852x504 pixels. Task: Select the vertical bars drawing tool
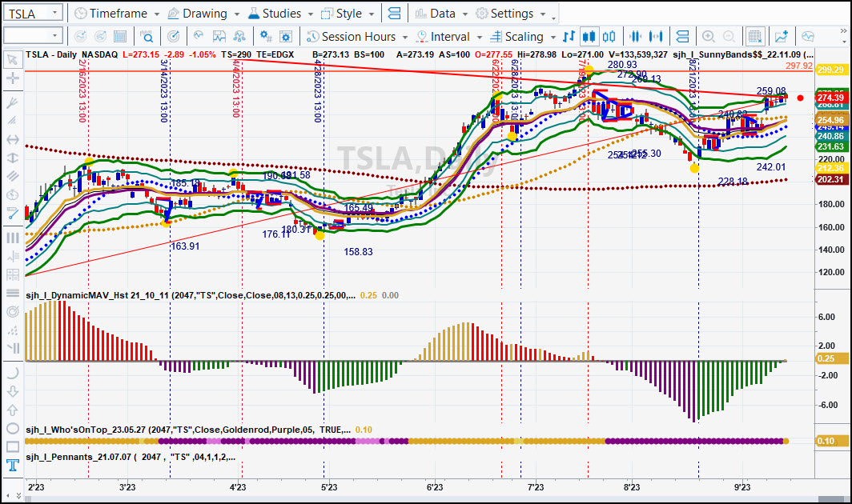(x=12, y=238)
